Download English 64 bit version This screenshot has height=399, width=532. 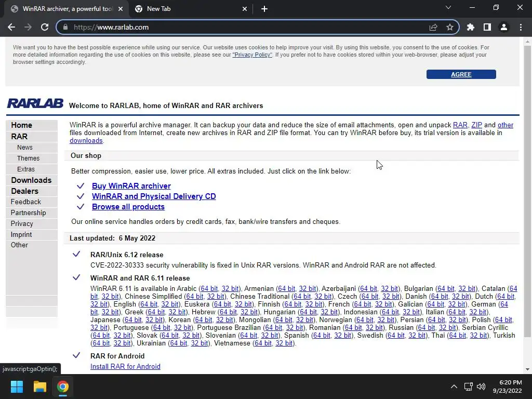point(149,304)
